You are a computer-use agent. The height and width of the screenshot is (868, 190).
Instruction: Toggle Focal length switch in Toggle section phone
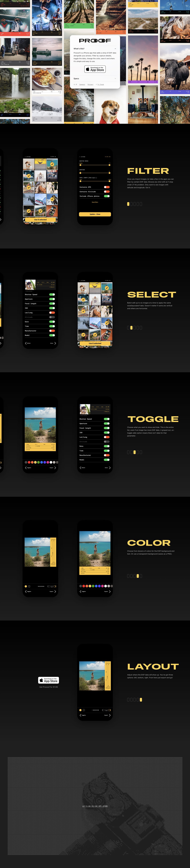tap(107, 428)
